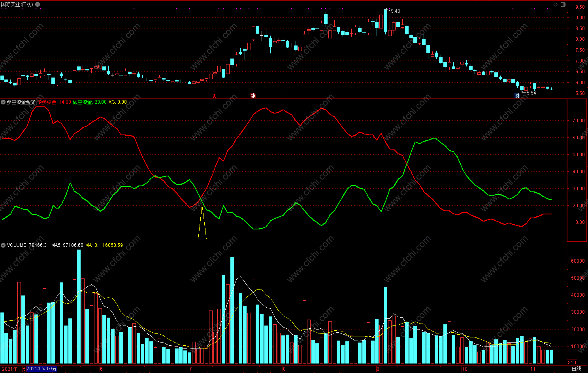Image resolution: width=588 pixels, height=373 pixels.
Task: Click the XG: 0.00 legend label
Action: [x=118, y=102]
